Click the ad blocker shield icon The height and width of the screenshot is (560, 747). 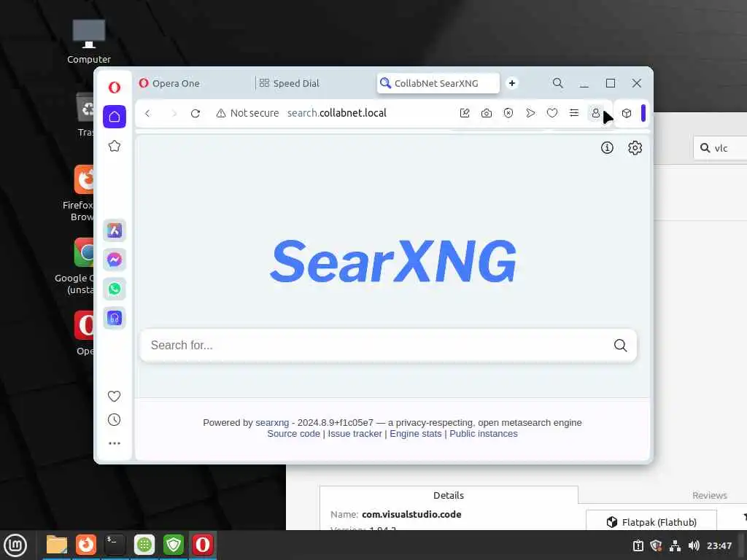point(508,113)
